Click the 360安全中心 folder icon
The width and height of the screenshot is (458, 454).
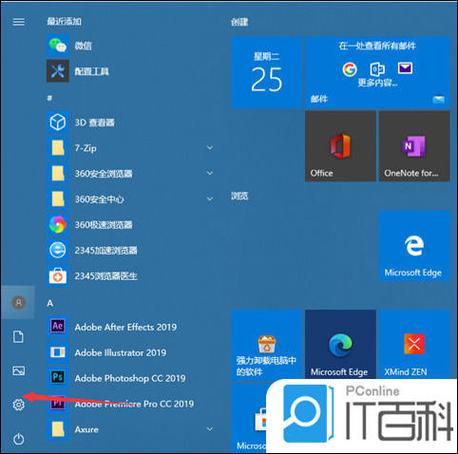pyautogui.click(x=58, y=199)
